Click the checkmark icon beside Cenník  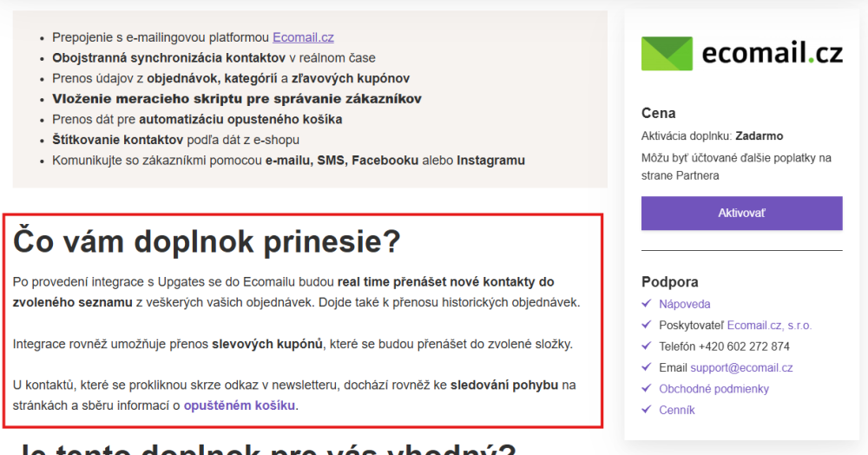pyautogui.click(x=646, y=410)
